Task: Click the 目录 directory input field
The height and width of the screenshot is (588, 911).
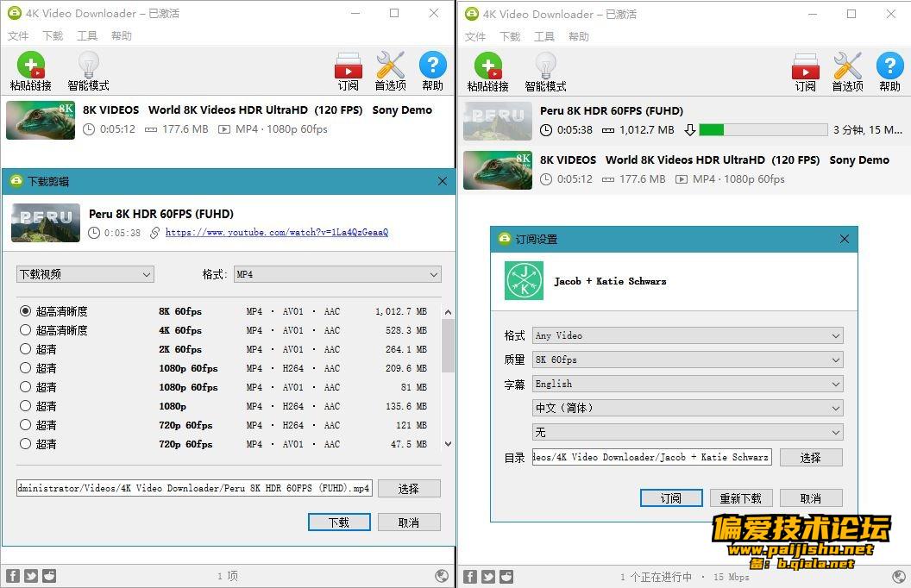Action: (x=652, y=457)
